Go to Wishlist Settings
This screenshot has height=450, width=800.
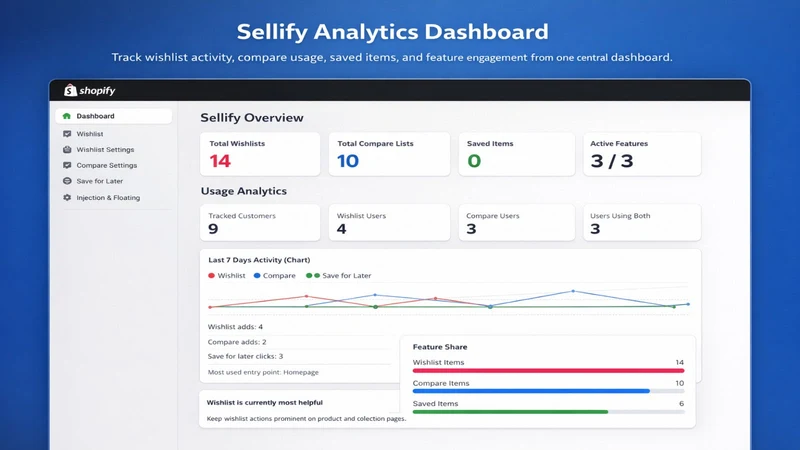coord(105,149)
